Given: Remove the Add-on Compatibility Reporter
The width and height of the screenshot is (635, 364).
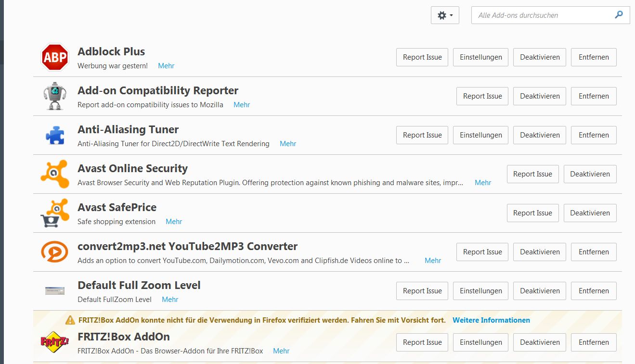Looking at the screenshot, I should pyautogui.click(x=594, y=96).
